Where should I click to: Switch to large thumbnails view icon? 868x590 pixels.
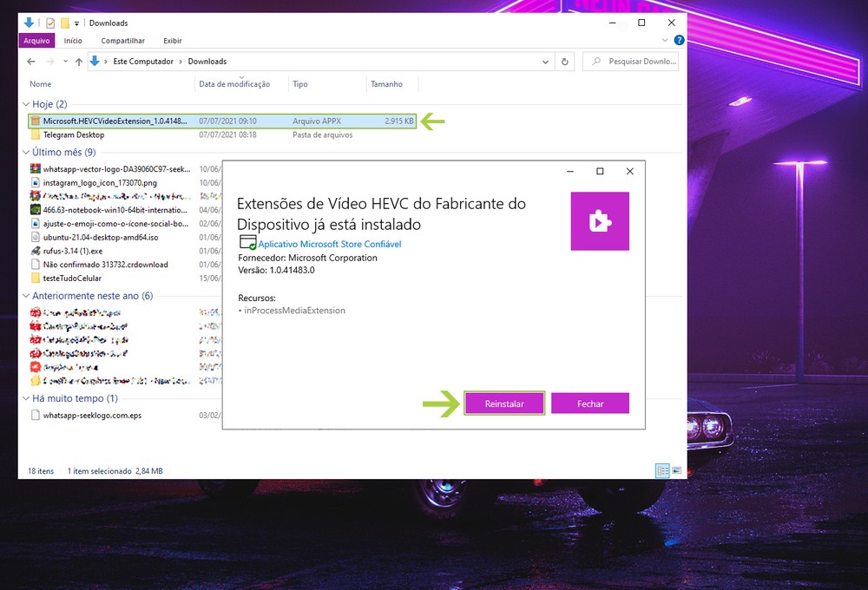point(676,470)
